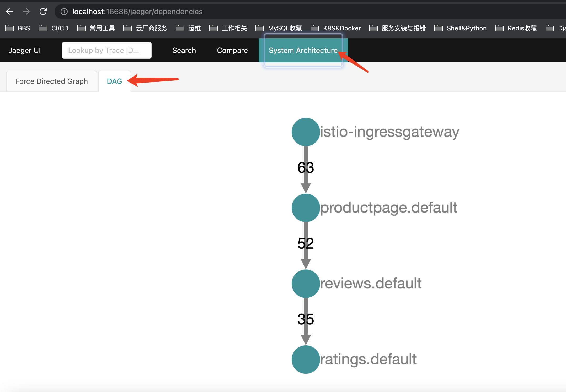Viewport: 566px width, 392px height.
Task: Open the Search page in navbar
Action: point(184,50)
